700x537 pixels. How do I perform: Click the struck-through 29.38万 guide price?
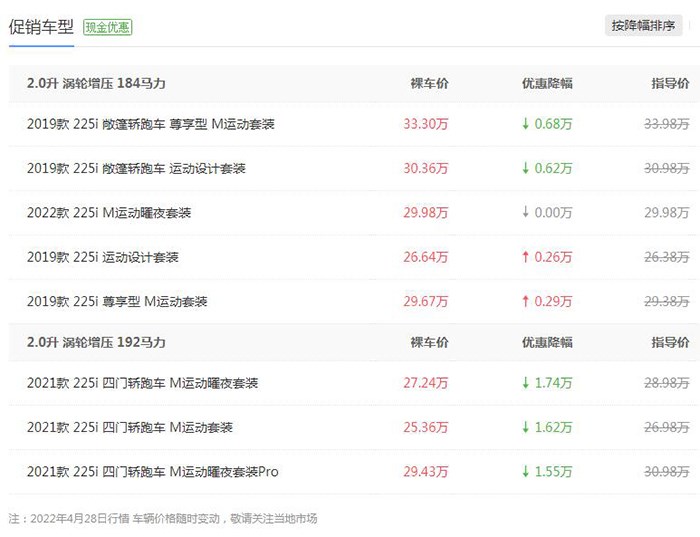667,301
